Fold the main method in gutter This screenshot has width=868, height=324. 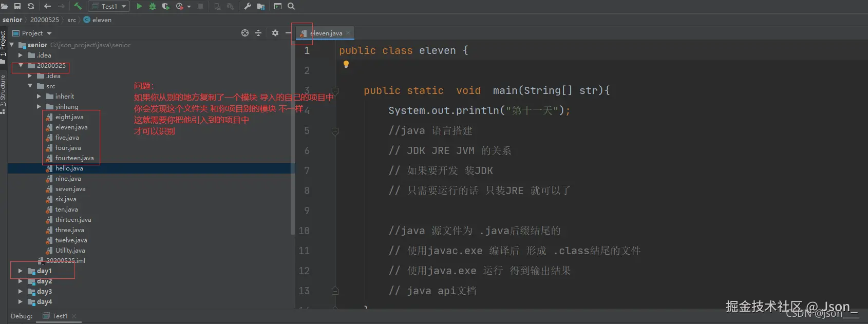pos(335,90)
